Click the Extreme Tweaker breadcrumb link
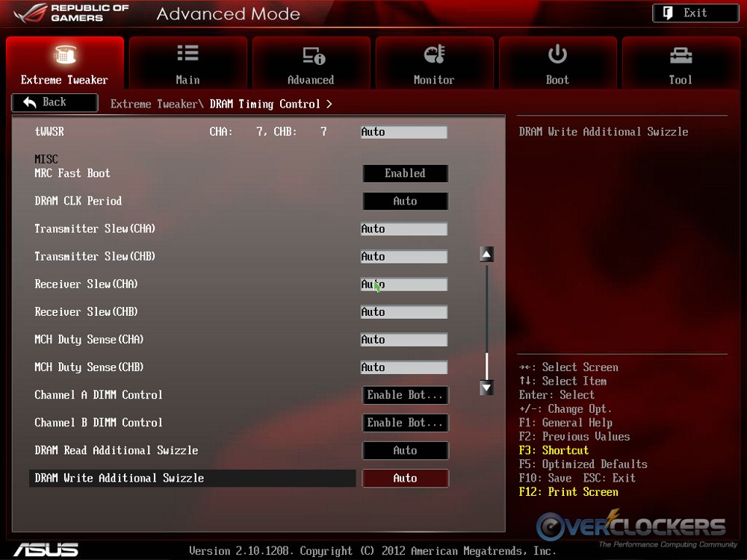The height and width of the screenshot is (560, 747). tap(154, 104)
